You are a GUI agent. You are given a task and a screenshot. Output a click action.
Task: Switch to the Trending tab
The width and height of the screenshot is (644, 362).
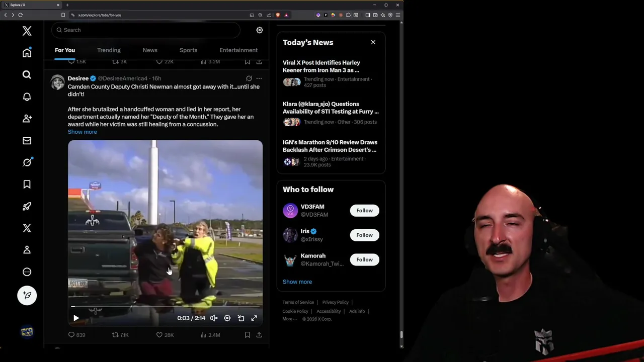109,50
